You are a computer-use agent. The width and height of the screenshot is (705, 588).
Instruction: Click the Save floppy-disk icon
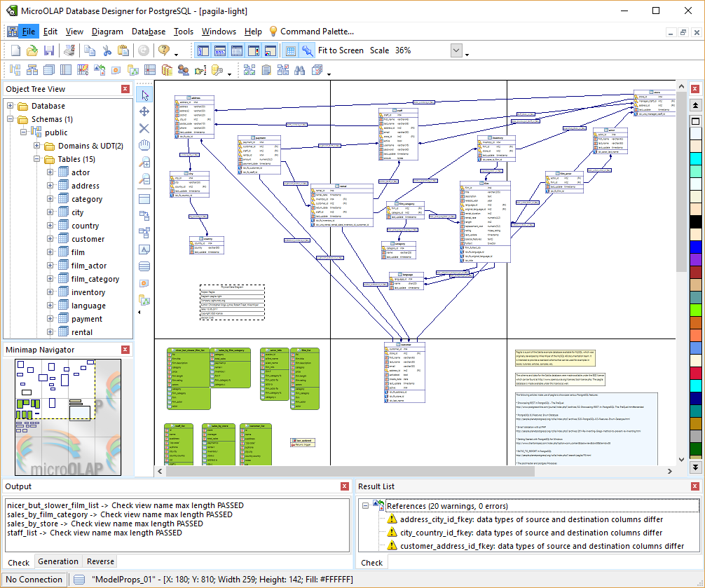point(48,50)
